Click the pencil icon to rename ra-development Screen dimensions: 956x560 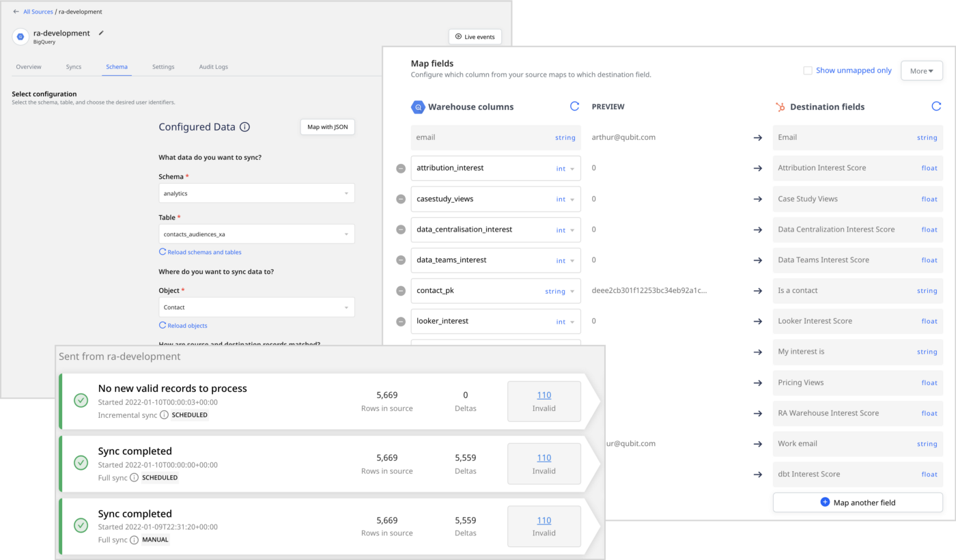[x=101, y=33]
